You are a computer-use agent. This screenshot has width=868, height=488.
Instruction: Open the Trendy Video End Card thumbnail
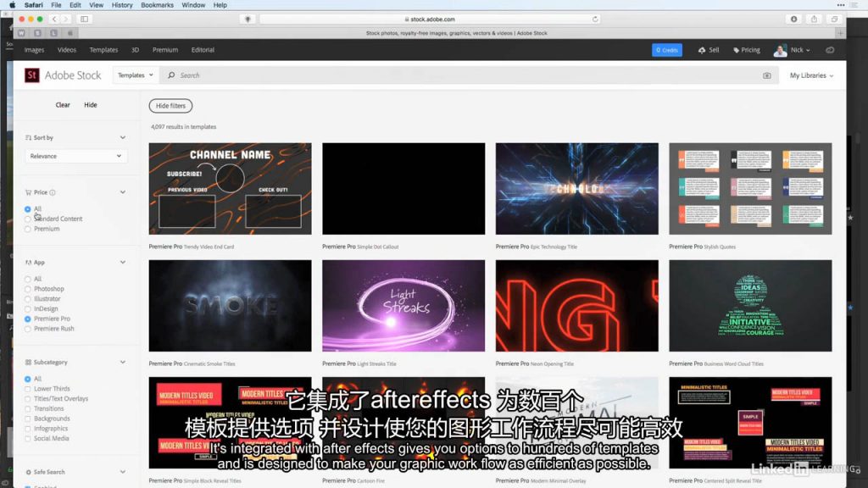click(x=231, y=189)
